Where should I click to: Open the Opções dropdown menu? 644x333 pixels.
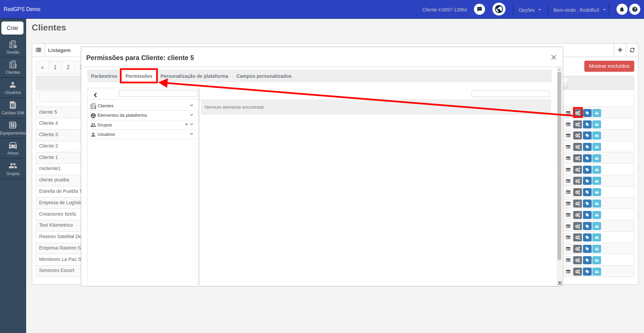tap(530, 10)
